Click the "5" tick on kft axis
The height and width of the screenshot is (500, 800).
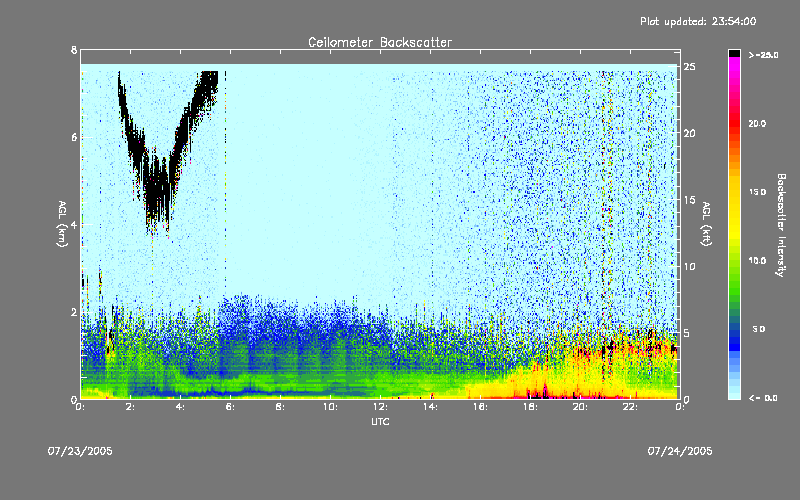click(687, 333)
